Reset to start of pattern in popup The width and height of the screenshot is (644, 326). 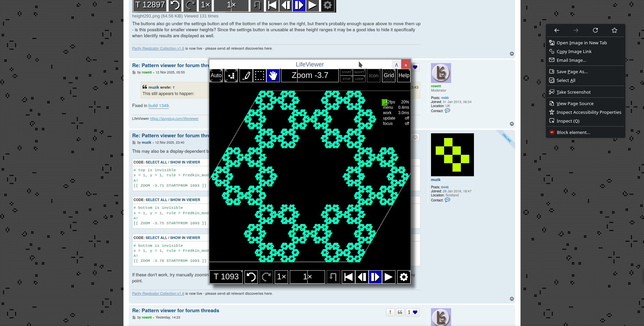point(348,277)
